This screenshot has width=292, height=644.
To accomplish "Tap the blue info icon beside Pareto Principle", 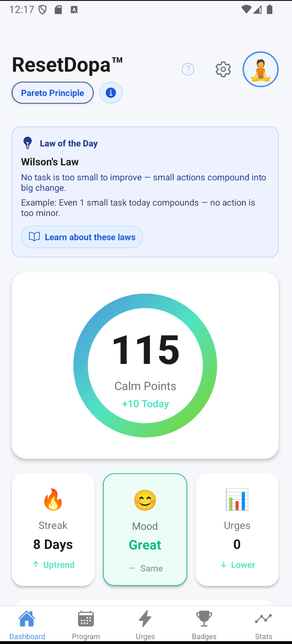I will pos(111,93).
